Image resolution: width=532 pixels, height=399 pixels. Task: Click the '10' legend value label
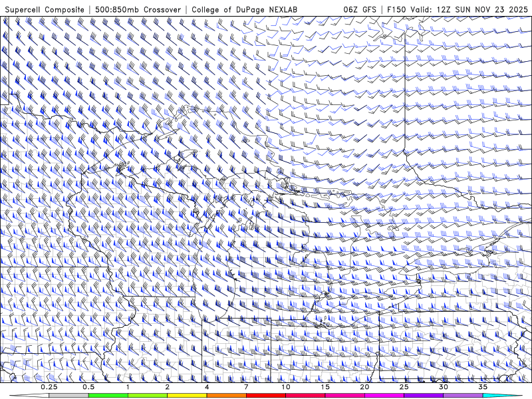pos(286,387)
